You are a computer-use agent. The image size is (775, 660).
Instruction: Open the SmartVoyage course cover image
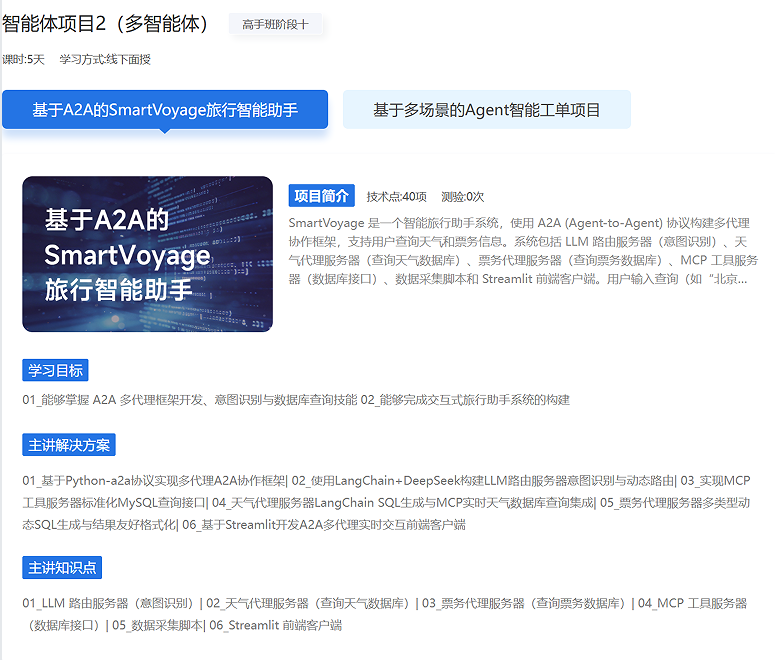pyautogui.click(x=147, y=254)
